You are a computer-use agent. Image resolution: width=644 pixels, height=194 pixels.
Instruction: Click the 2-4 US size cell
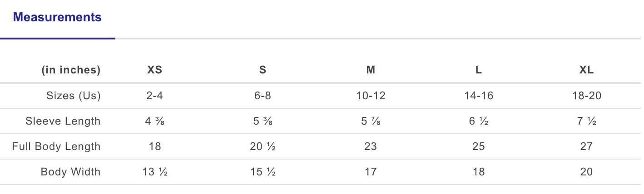click(154, 96)
